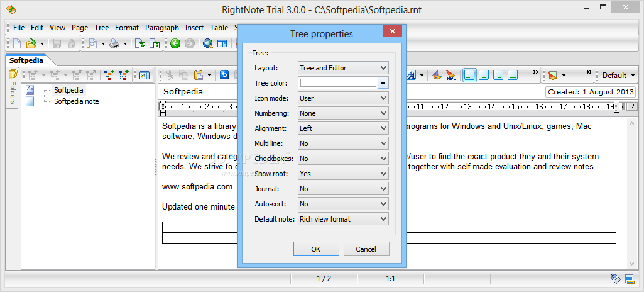
Task: Click the page snapshot icon in tree toolbar
Action: [x=145, y=75]
